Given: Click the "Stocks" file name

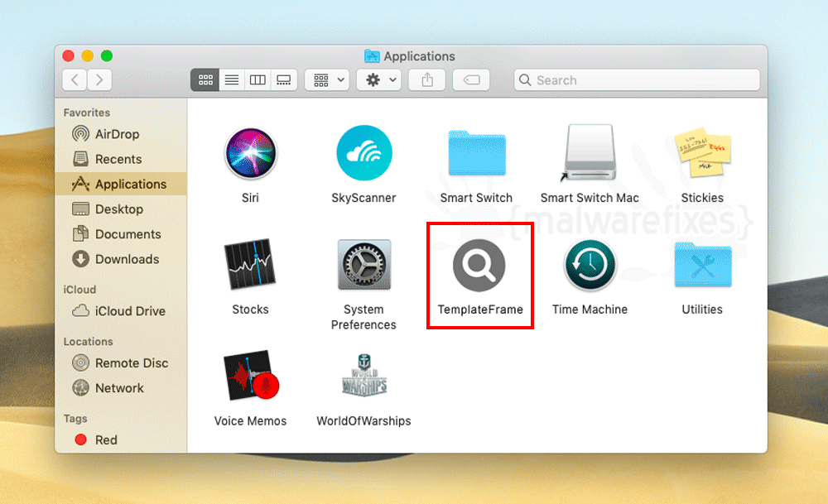Looking at the screenshot, I should (250, 310).
